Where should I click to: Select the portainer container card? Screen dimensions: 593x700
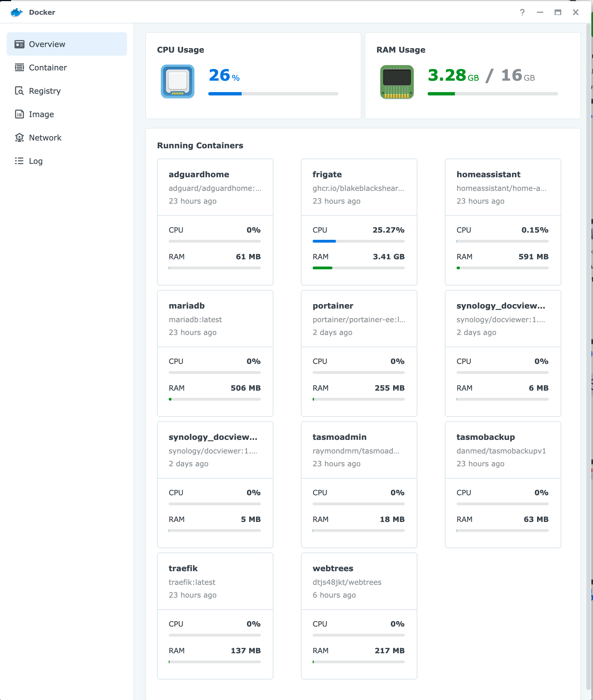click(x=359, y=353)
